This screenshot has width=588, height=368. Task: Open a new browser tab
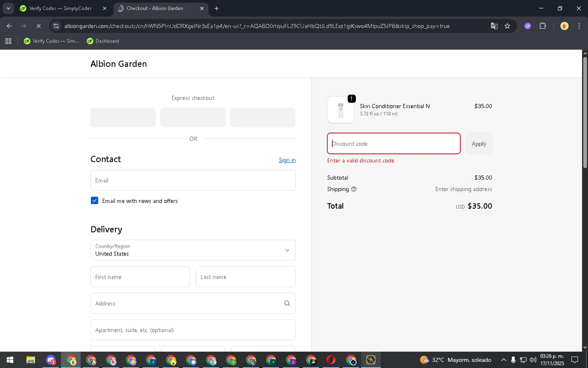216,8
